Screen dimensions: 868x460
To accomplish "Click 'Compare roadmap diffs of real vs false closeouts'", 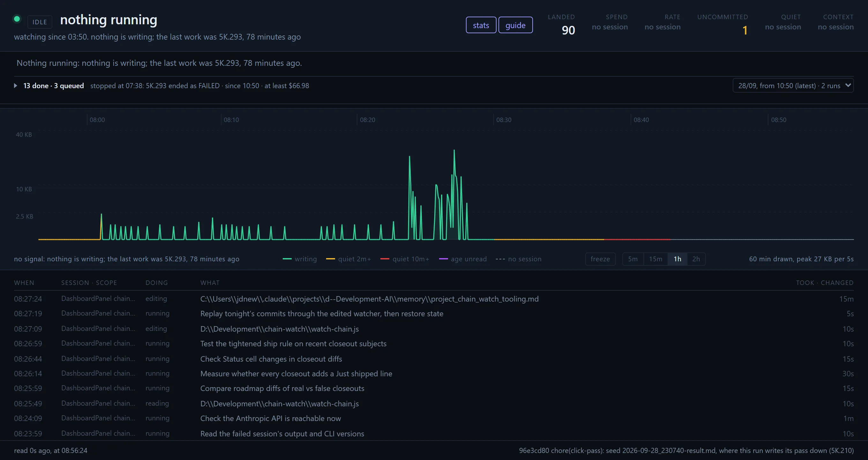I will tap(282, 388).
